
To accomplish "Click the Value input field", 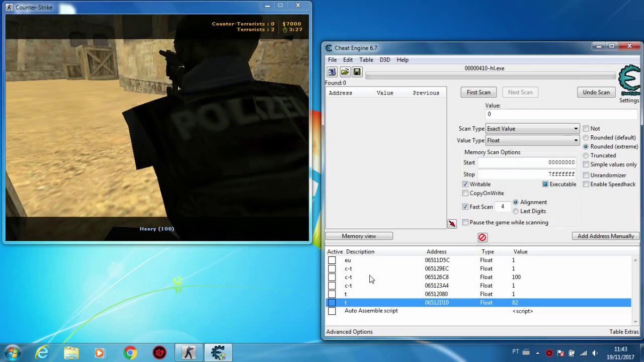I will coord(561,115).
